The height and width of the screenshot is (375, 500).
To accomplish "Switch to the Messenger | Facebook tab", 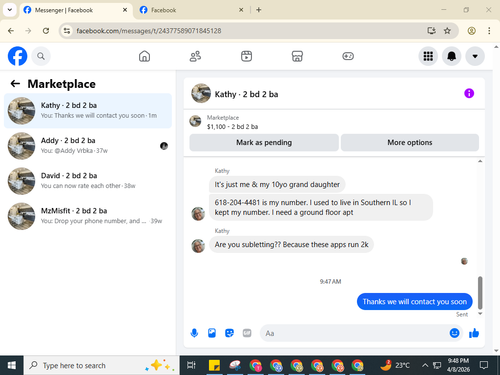I will (x=76, y=10).
